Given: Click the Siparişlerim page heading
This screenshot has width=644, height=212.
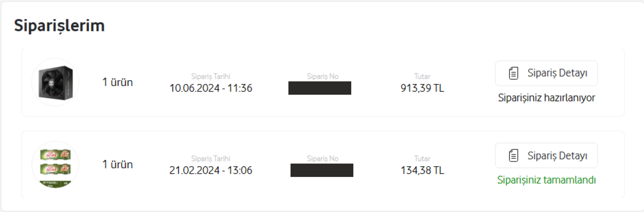Looking at the screenshot, I should point(59,26).
